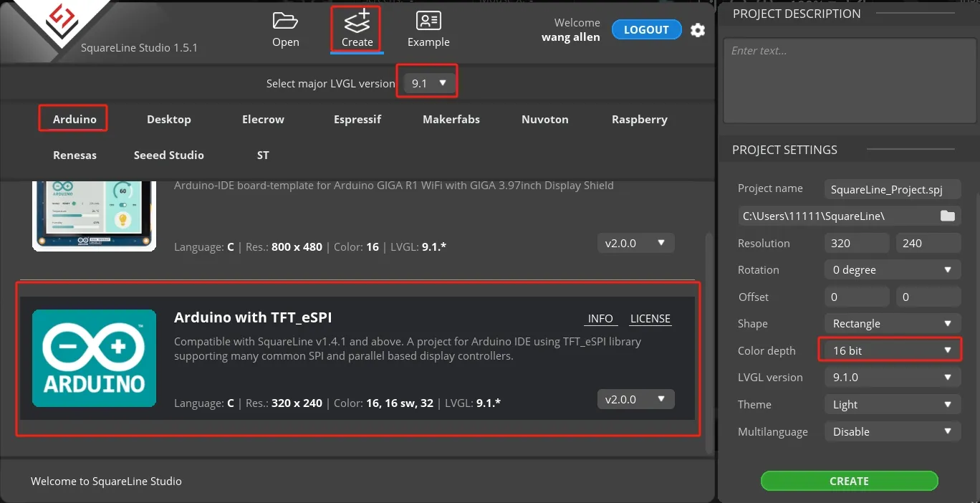Click the Create new project icon
Screen dimensions: 980x503
click(x=357, y=21)
